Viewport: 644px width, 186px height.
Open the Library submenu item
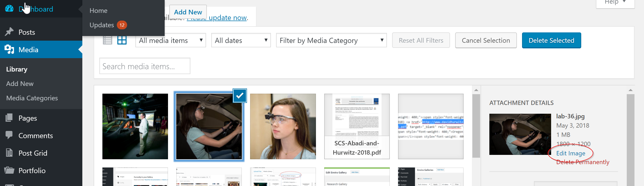pos(17,69)
